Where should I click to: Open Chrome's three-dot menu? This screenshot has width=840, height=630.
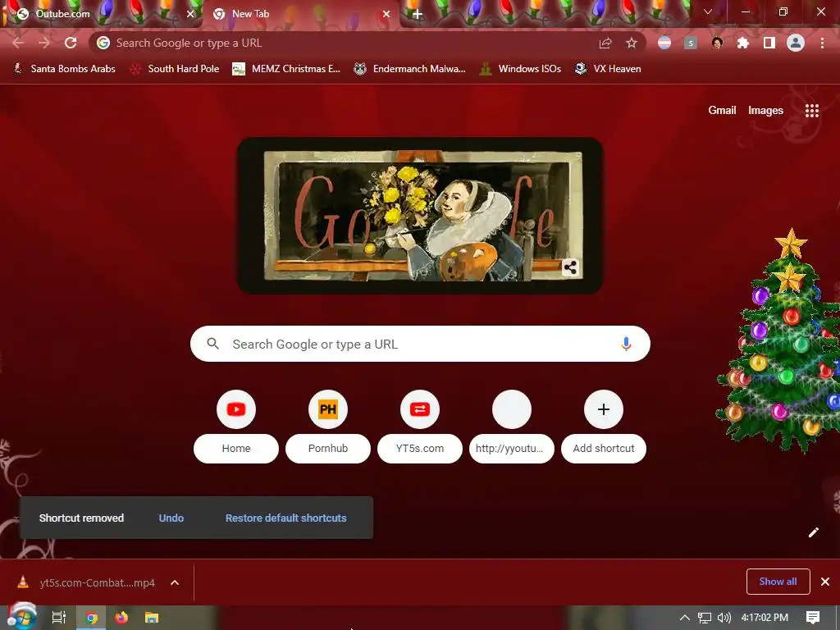(822, 43)
